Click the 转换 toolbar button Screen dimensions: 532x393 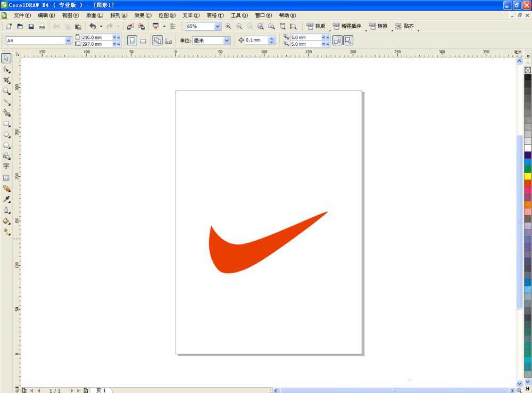[x=378, y=26]
